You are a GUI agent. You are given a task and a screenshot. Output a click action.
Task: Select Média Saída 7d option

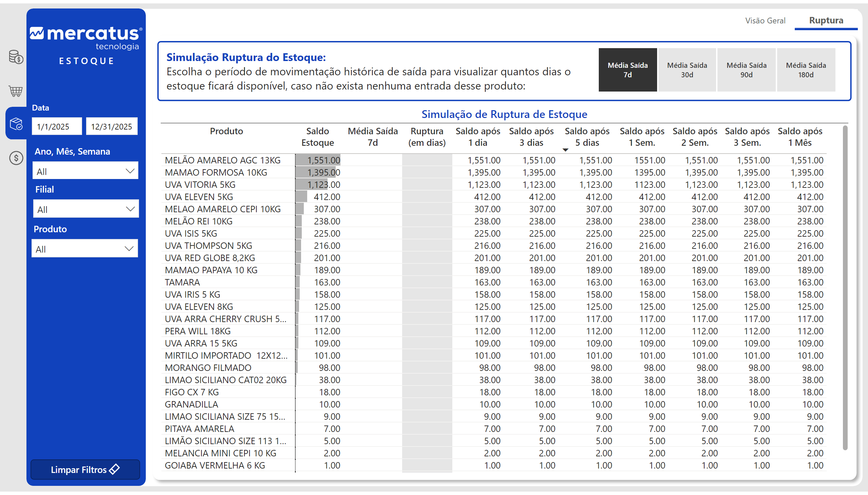627,70
